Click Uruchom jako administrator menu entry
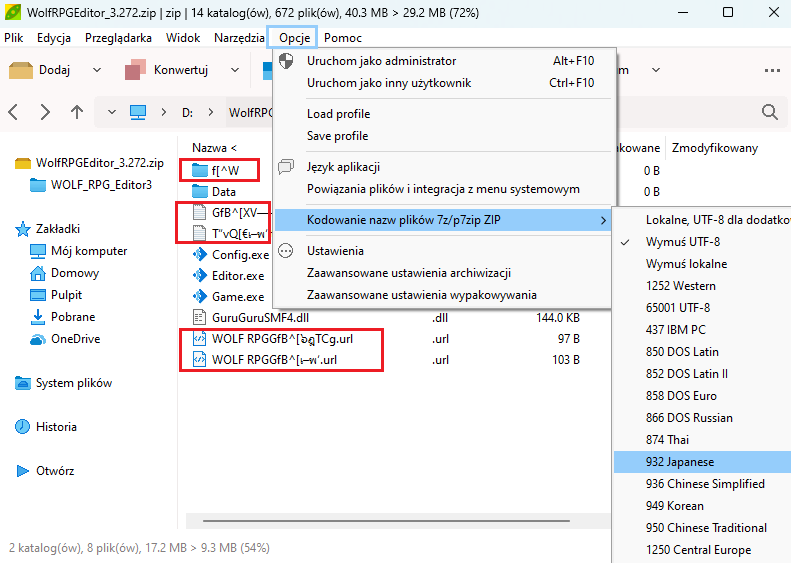The image size is (791, 563). point(381,61)
